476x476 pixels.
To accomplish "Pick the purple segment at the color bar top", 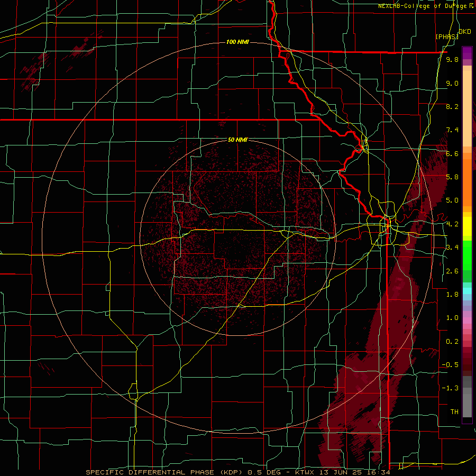I will click(x=467, y=53).
